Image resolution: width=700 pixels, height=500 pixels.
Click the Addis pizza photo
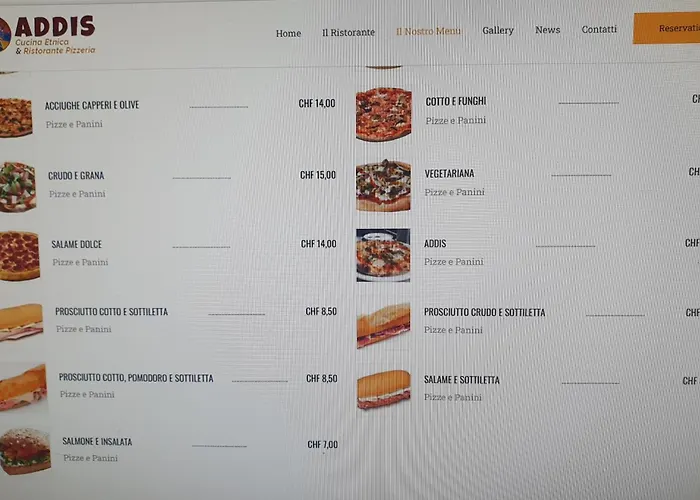(x=383, y=255)
